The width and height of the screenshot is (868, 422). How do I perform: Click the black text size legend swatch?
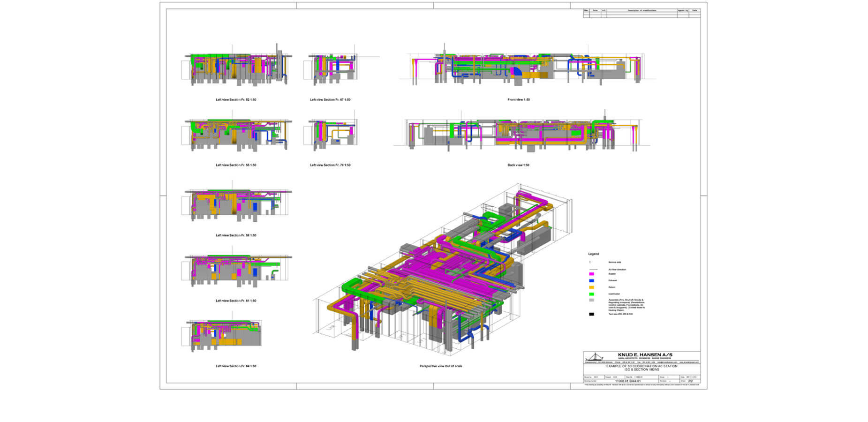[x=591, y=314]
